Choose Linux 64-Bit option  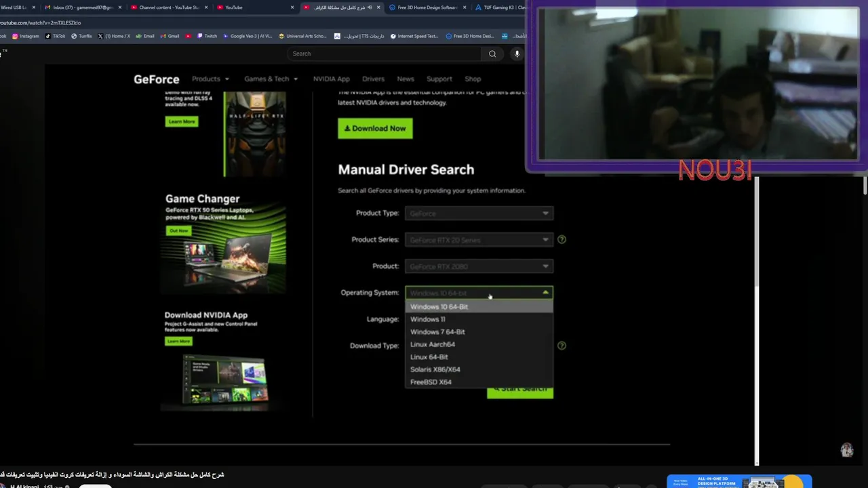point(479,357)
